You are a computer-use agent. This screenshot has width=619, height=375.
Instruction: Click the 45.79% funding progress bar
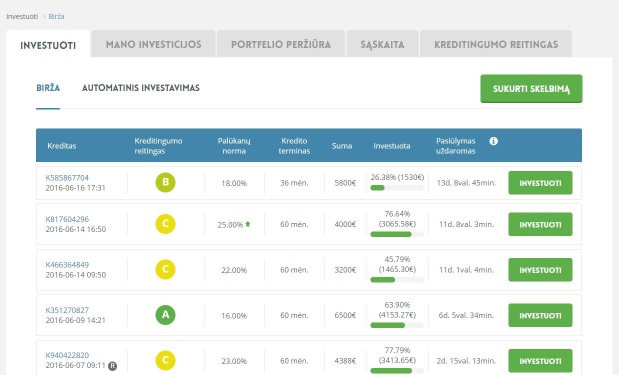[x=397, y=280]
